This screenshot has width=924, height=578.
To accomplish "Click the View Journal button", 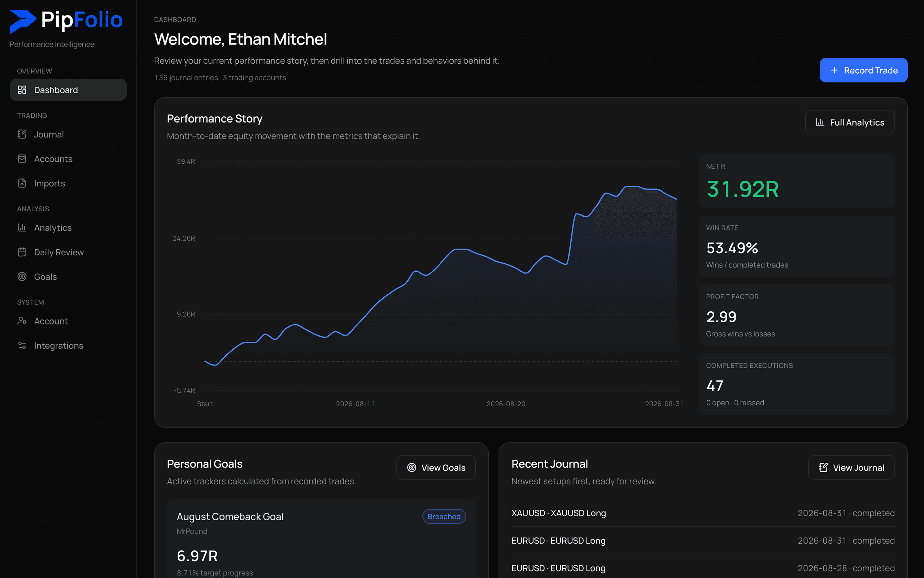I will click(851, 467).
